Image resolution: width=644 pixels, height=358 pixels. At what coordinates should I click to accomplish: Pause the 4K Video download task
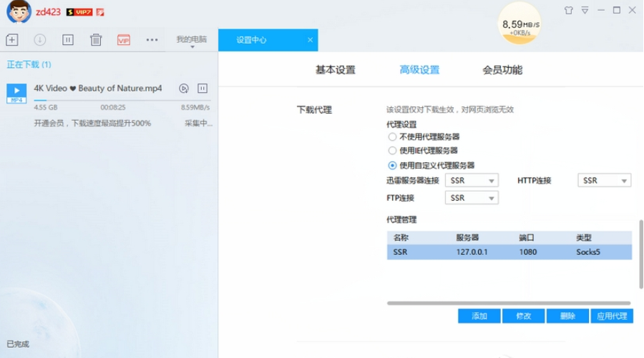203,89
